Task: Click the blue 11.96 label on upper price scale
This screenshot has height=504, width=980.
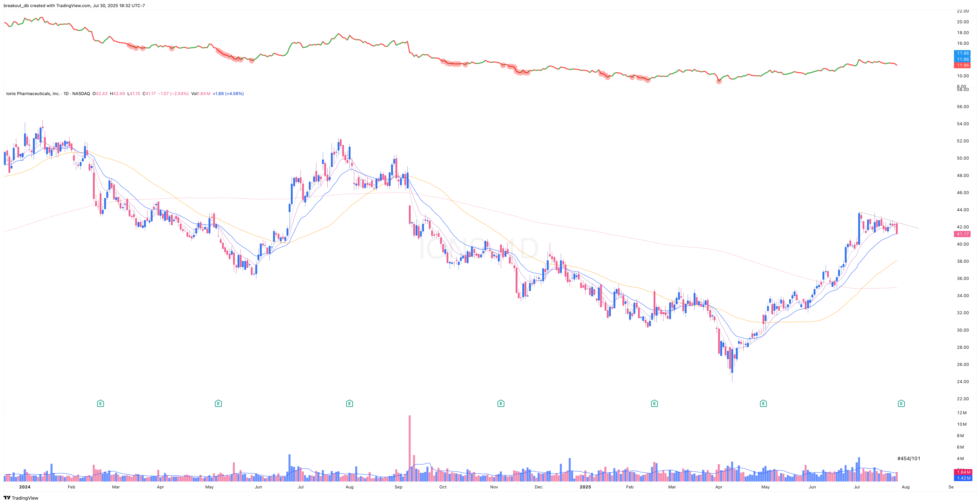Action: 962,53
